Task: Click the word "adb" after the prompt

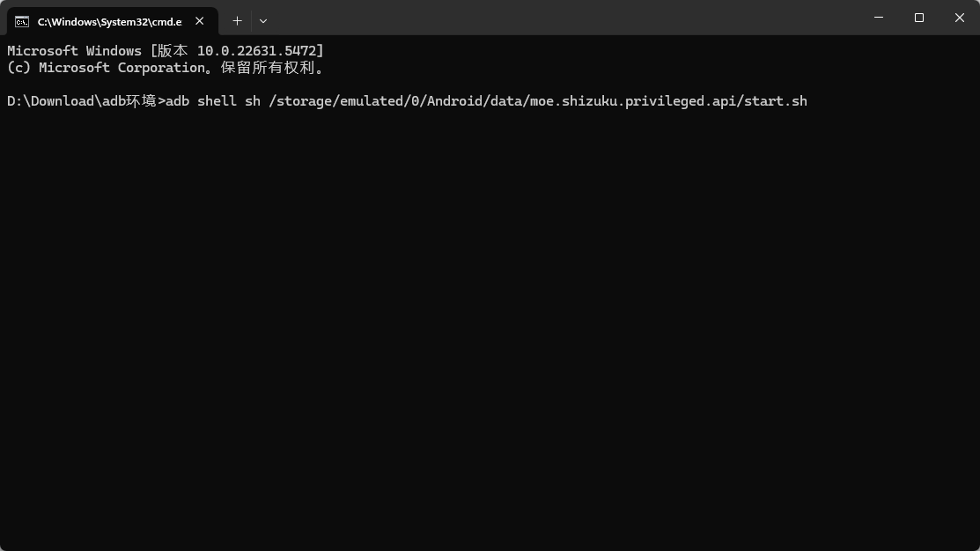Action: click(177, 101)
